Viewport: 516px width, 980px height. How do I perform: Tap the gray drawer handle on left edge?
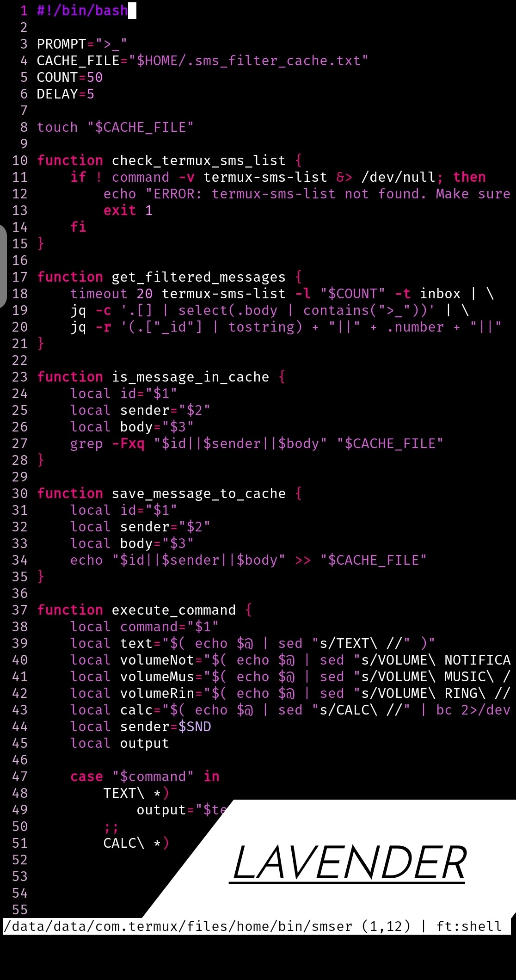point(3,266)
